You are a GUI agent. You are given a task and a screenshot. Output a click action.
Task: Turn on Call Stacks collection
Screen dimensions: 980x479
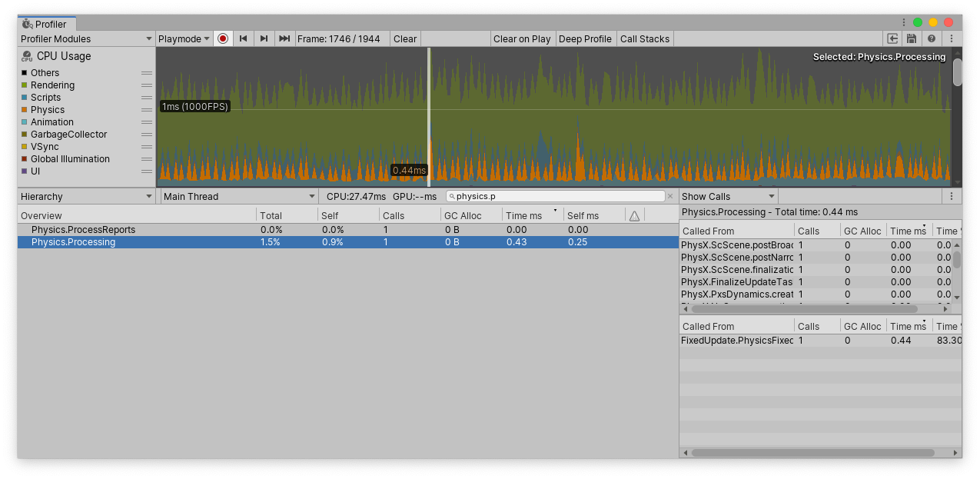644,38
